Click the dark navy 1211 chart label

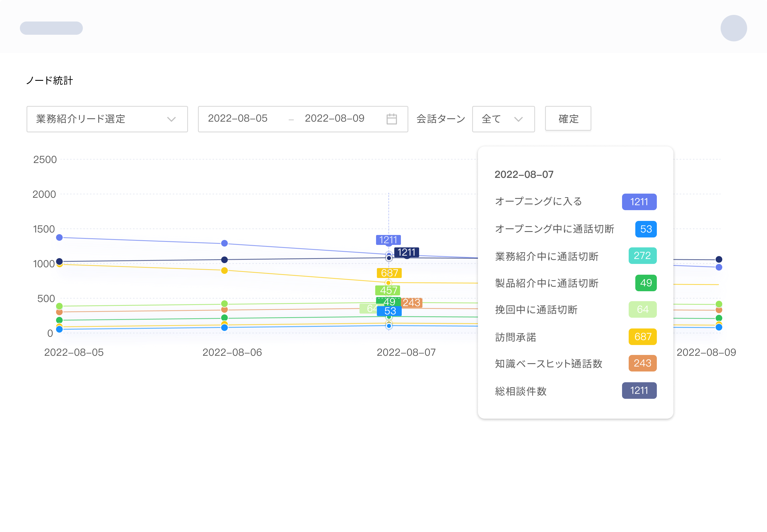click(406, 252)
